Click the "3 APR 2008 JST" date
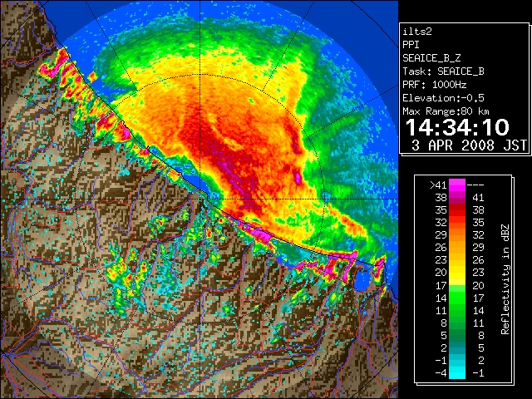The image size is (532, 399). (x=469, y=145)
